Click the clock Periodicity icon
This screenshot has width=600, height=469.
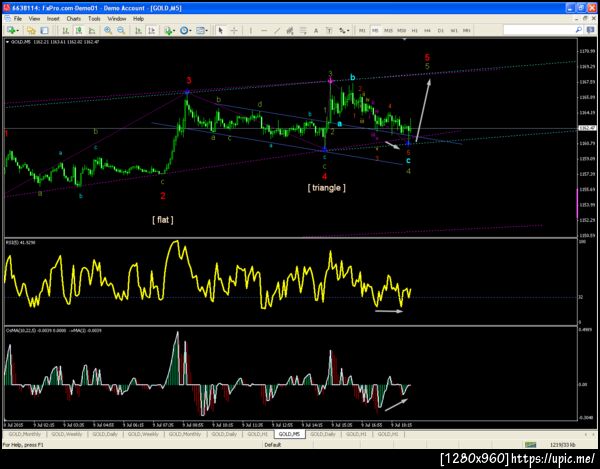point(184,31)
